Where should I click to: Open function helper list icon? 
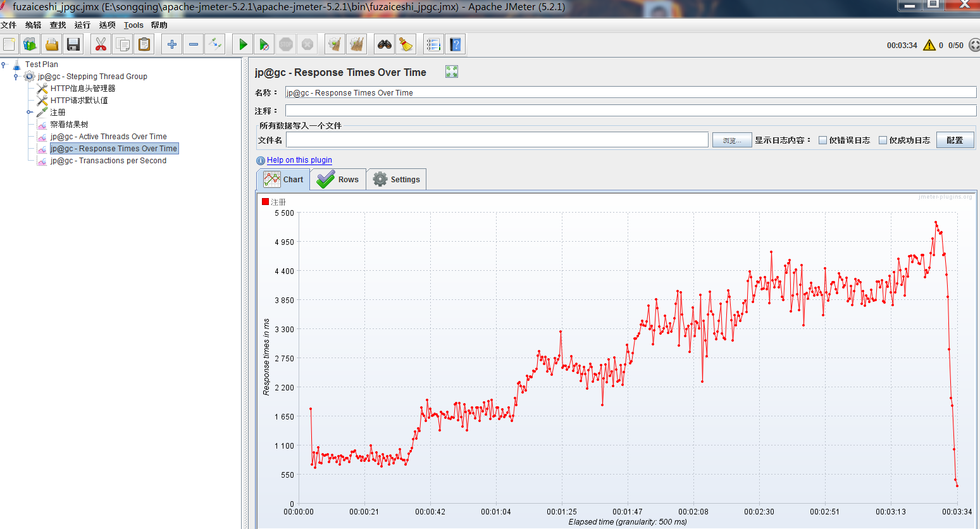point(433,44)
